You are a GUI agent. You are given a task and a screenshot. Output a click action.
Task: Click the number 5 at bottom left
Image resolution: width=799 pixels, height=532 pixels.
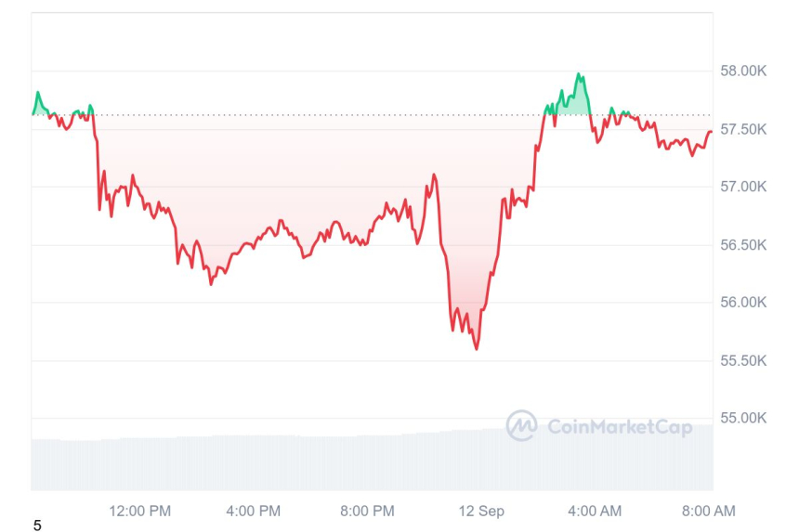tap(36, 526)
